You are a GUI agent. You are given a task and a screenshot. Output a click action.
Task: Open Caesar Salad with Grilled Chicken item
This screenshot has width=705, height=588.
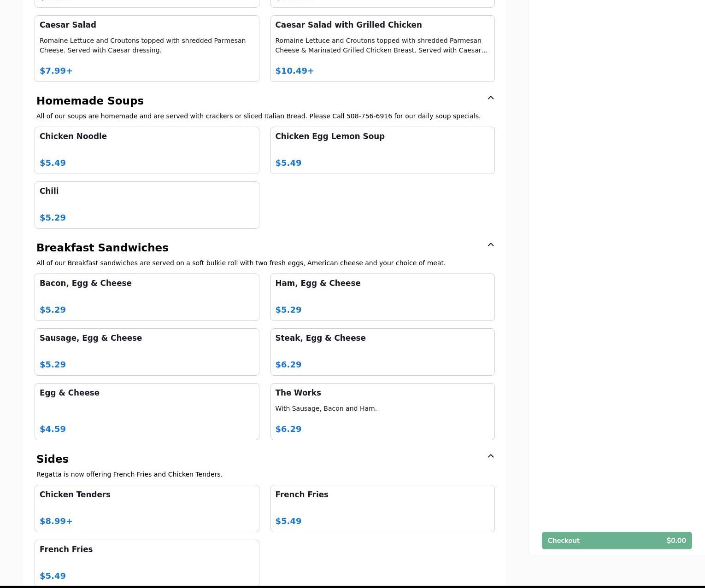point(382,48)
